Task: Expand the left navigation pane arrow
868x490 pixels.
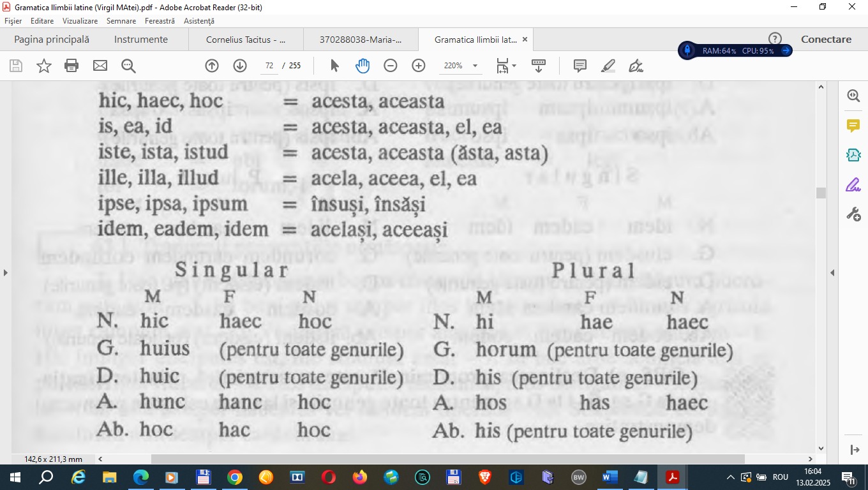Action: coord(6,273)
